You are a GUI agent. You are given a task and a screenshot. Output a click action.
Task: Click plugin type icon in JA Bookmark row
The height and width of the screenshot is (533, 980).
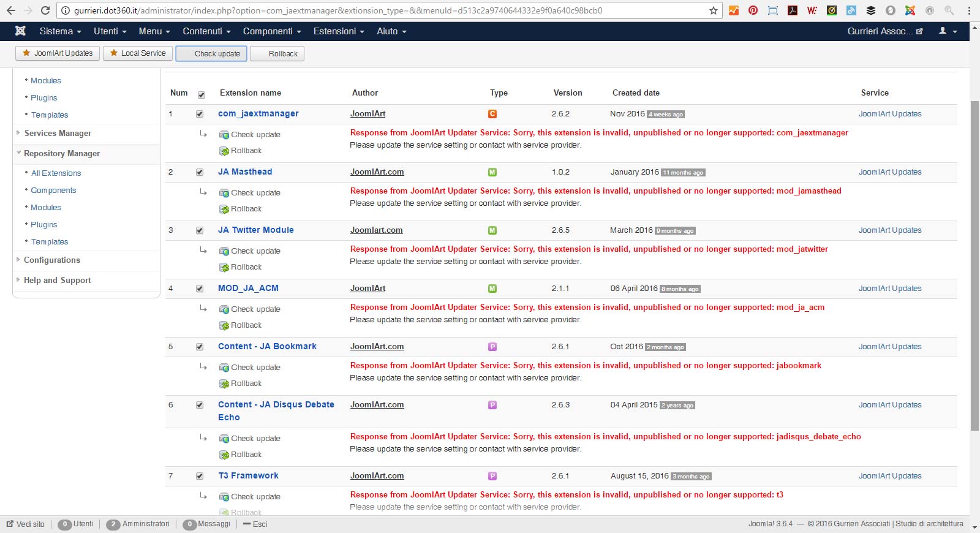[x=492, y=347]
